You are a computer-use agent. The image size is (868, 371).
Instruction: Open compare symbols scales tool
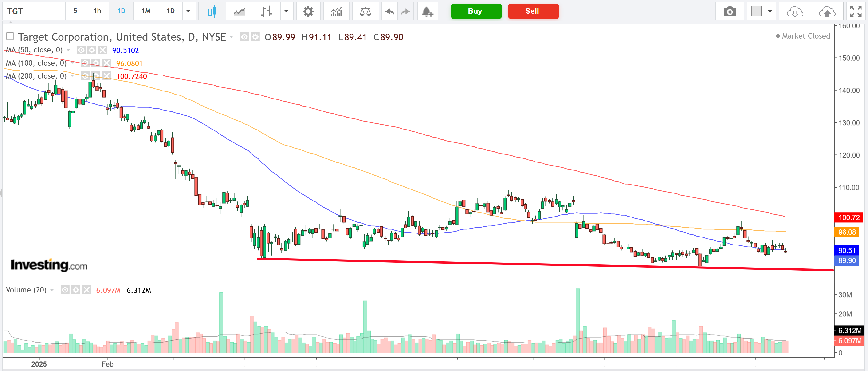(365, 11)
